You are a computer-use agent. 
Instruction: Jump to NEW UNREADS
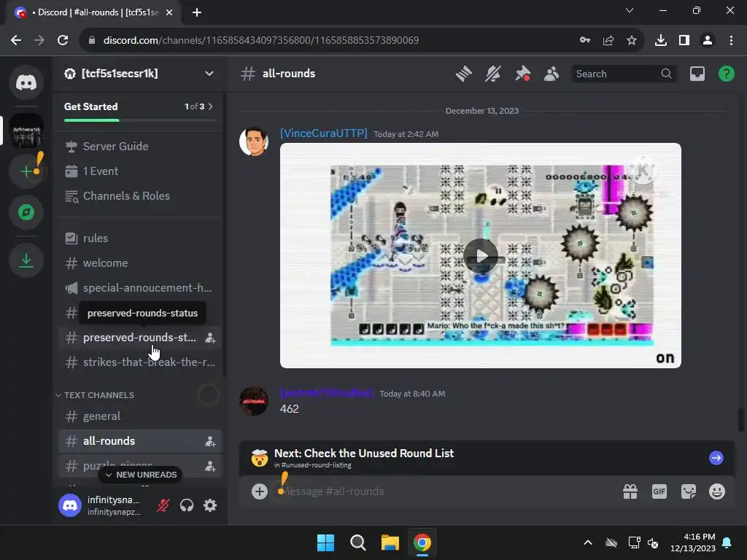click(141, 475)
